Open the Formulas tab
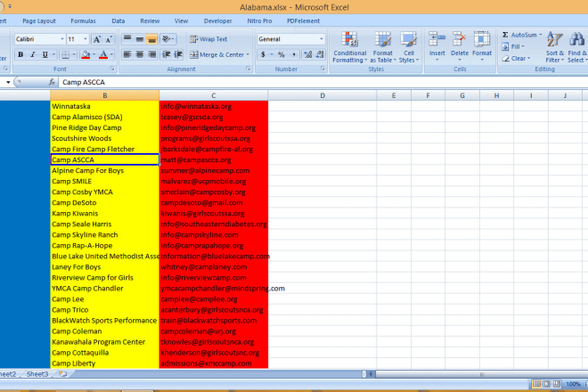 point(83,21)
